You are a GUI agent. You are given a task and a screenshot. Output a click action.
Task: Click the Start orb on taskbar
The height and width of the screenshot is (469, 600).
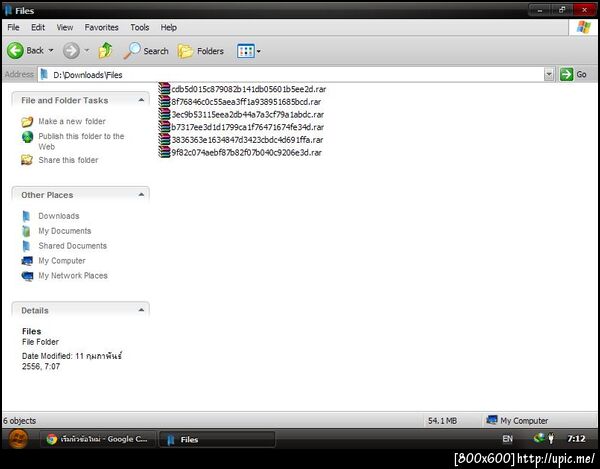[18, 439]
